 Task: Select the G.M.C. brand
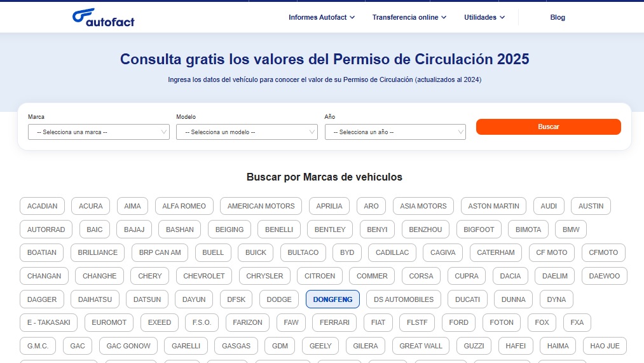coord(38,346)
